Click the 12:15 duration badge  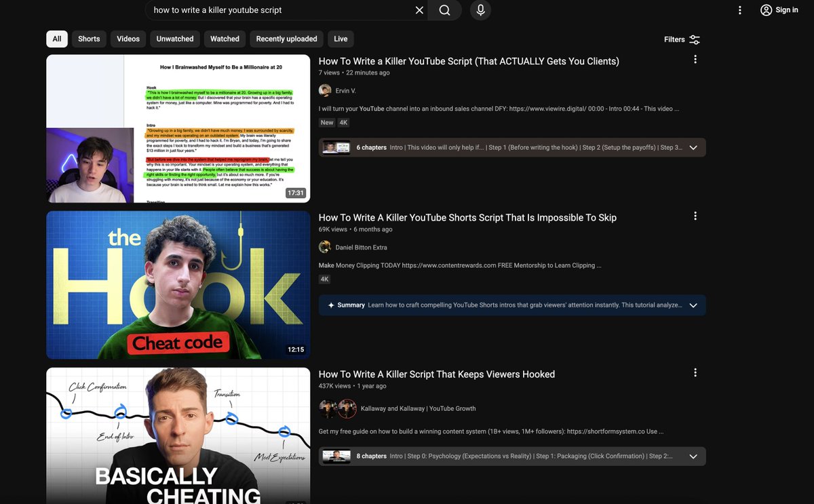point(296,350)
